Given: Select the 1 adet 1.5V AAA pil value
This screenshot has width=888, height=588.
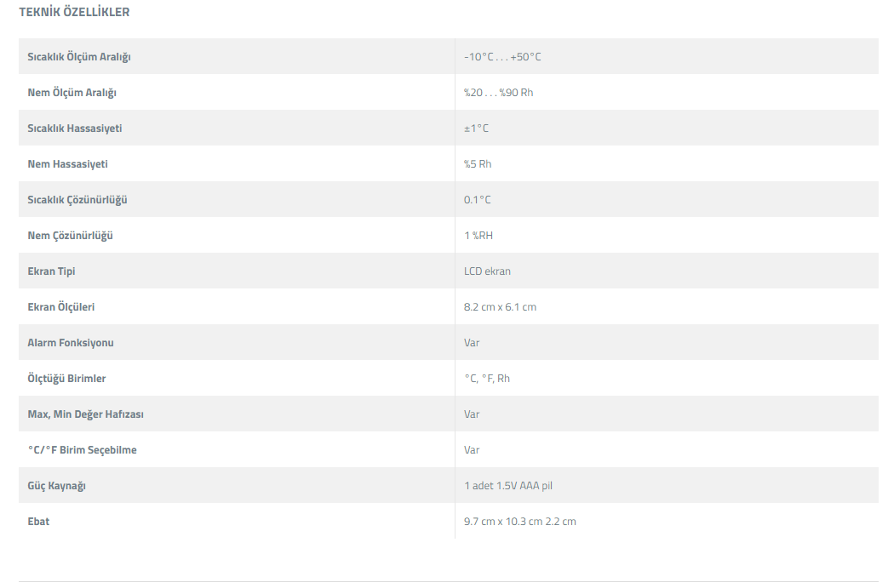Looking at the screenshot, I should pyautogui.click(x=508, y=486).
